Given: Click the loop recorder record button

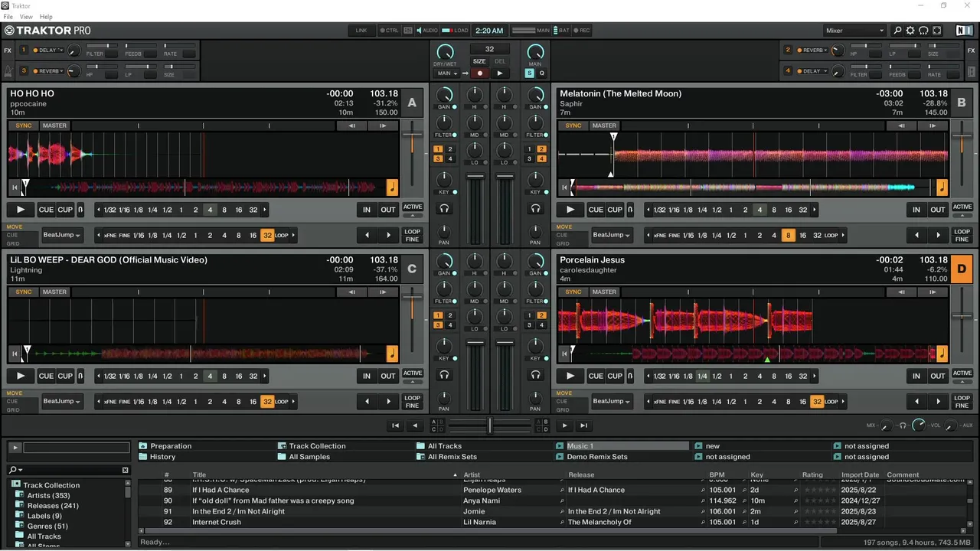Looking at the screenshot, I should coord(480,73).
